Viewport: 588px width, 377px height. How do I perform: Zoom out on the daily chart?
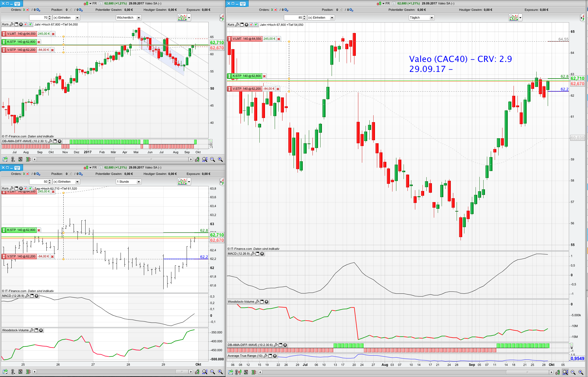[573, 372]
